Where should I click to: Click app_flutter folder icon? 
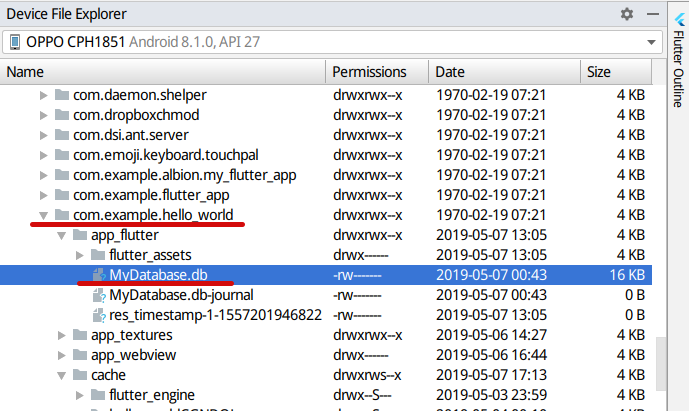(80, 235)
